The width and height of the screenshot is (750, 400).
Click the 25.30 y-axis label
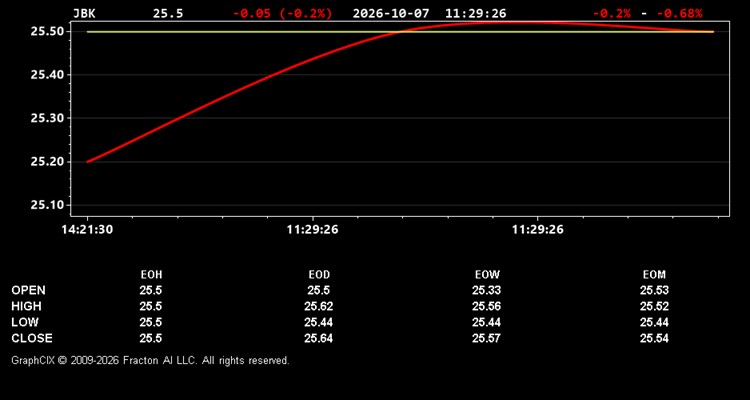point(48,118)
